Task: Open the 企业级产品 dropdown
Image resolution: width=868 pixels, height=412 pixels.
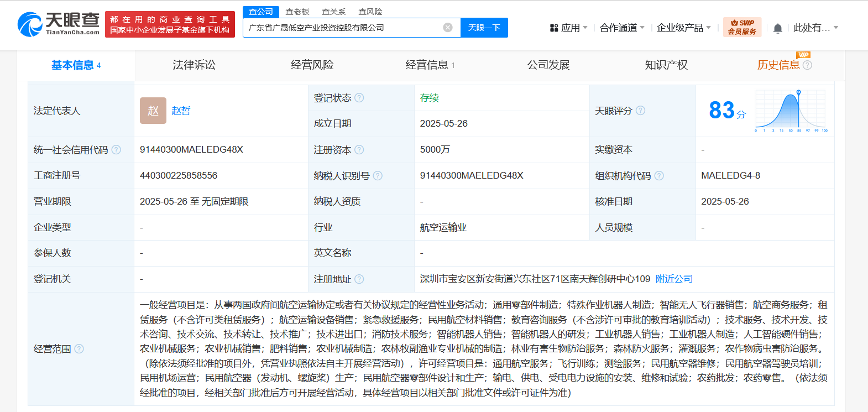Action: (x=683, y=28)
